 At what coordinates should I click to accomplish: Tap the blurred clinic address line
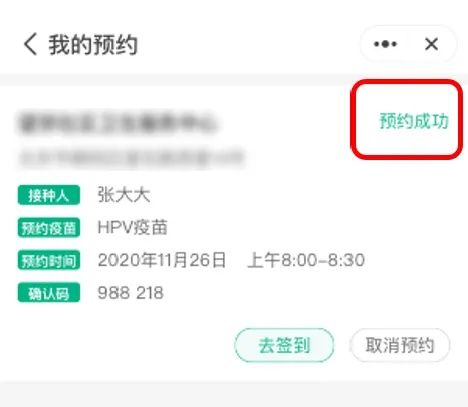coord(132,157)
